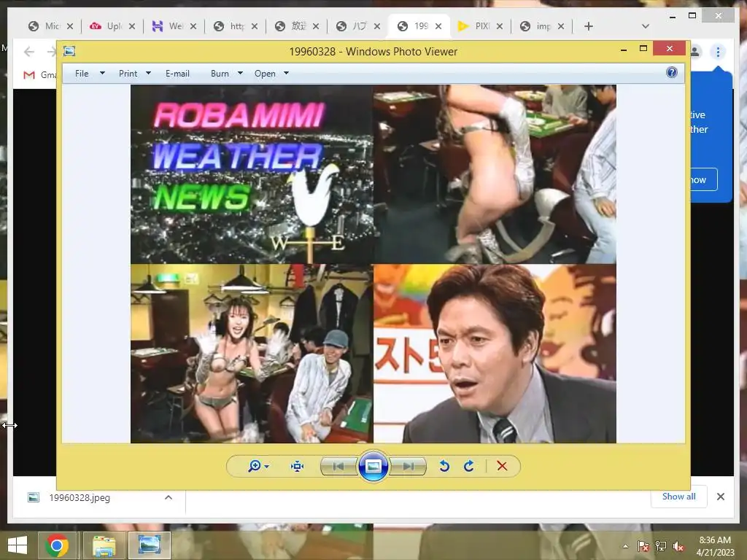Viewport: 747px width, 560px height.
Task: Click the displayed photo in Photo Viewer
Action: 373,264
